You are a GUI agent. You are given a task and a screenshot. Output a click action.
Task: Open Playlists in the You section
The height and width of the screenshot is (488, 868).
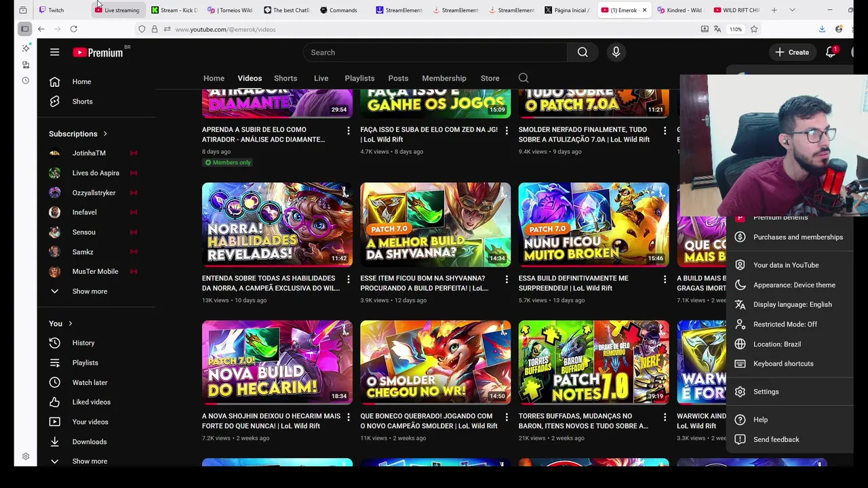(96, 363)
